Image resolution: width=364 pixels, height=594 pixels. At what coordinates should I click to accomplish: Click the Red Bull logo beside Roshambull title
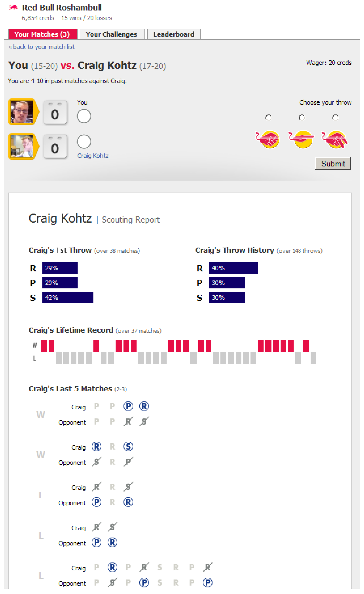pyautogui.click(x=13, y=8)
